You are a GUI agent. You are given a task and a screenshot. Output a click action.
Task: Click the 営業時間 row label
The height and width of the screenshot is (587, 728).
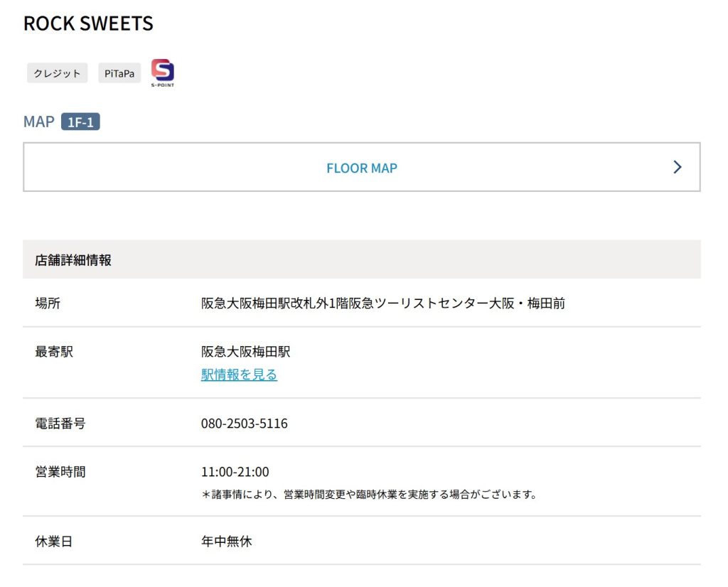coord(60,471)
